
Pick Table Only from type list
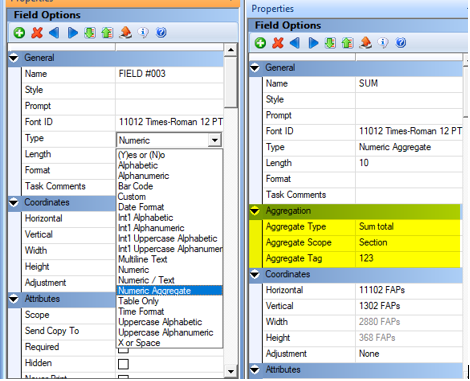(x=169, y=301)
